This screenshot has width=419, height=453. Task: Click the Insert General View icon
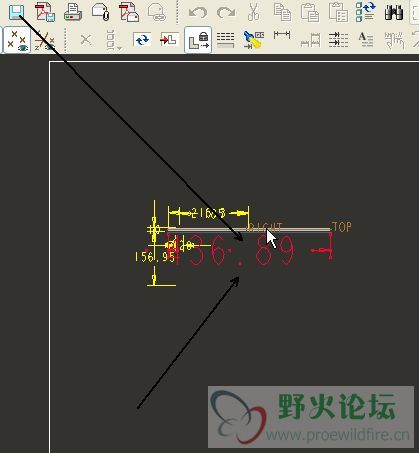(169, 40)
